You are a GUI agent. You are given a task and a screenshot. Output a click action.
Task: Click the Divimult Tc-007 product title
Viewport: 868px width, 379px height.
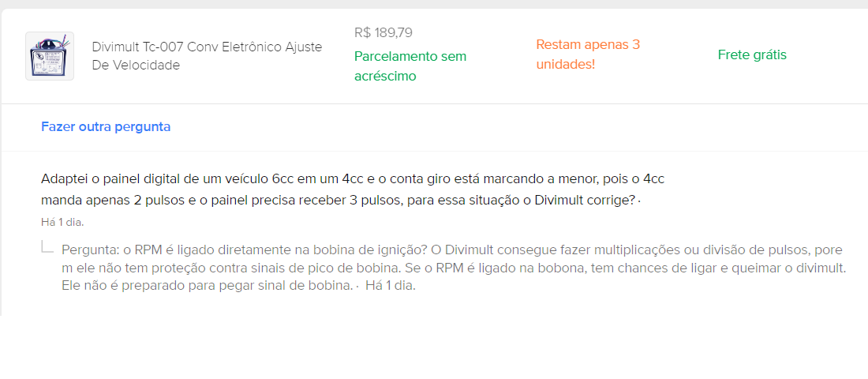207,47
